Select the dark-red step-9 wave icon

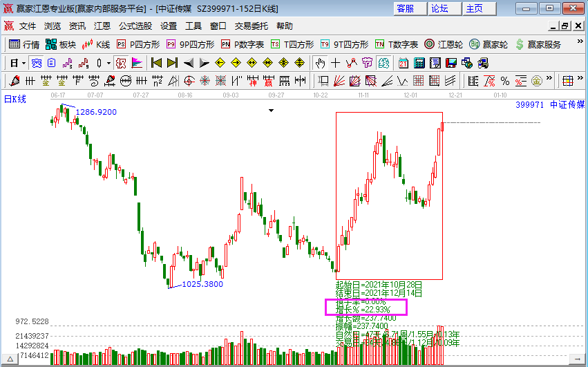click(83, 63)
